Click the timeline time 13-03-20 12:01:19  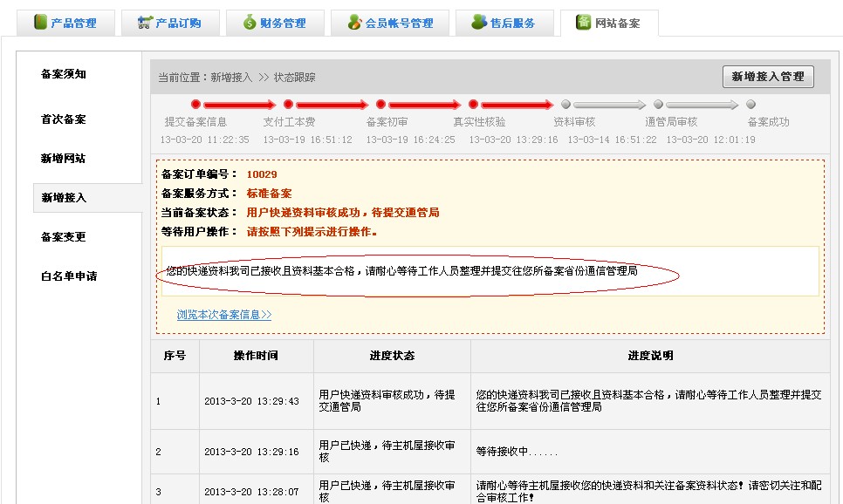pos(710,140)
